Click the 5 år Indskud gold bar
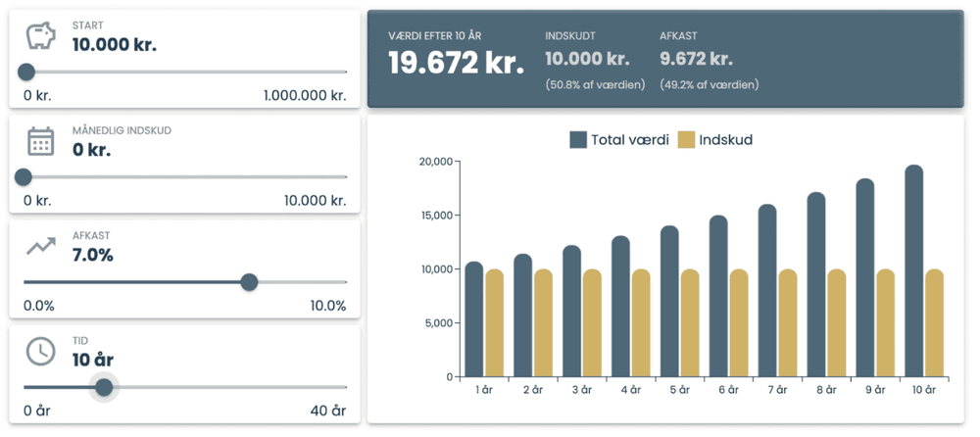This screenshot has height=437, width=980. click(691, 323)
